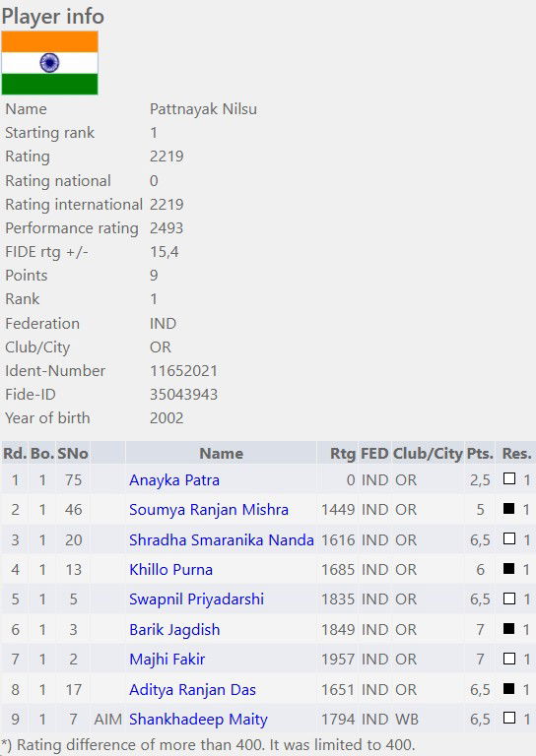Open Swapnil Priyadarshi's player details
536x756 pixels.
196,599
